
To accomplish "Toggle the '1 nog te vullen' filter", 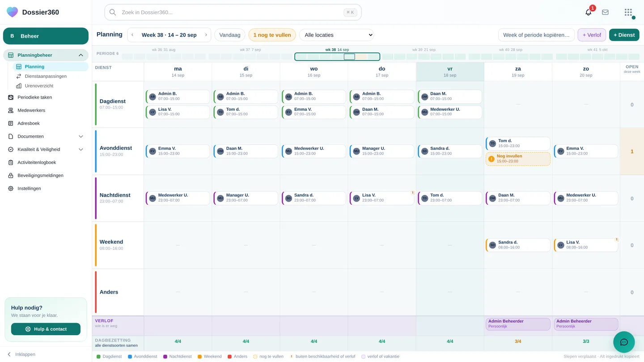I will click(272, 35).
